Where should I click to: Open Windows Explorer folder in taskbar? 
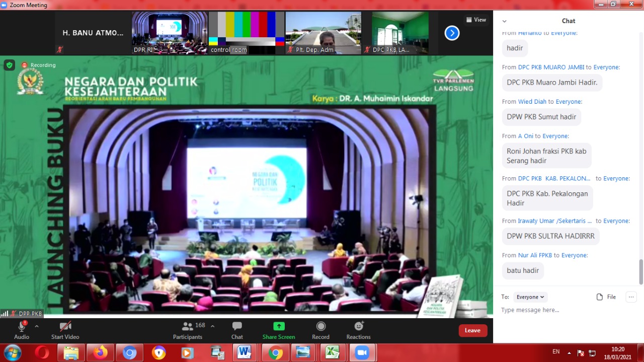(71, 352)
